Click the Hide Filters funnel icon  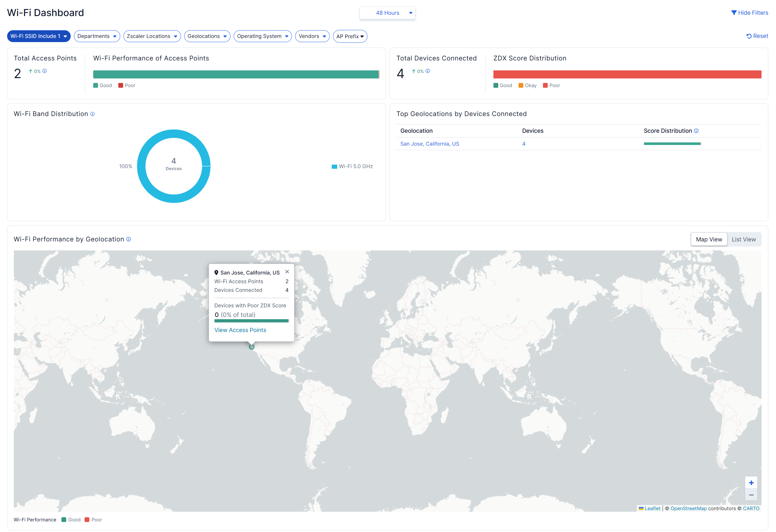(x=734, y=13)
